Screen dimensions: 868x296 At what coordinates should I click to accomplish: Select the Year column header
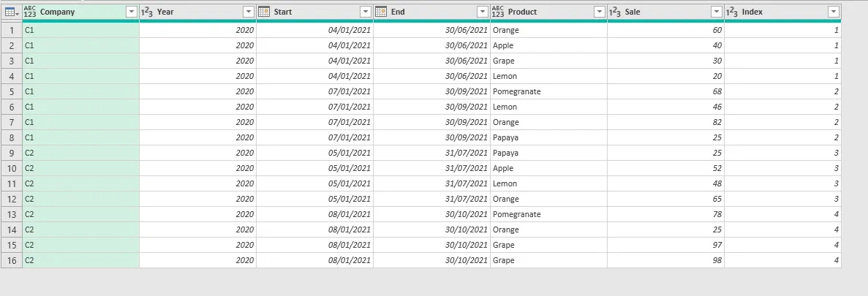(197, 12)
